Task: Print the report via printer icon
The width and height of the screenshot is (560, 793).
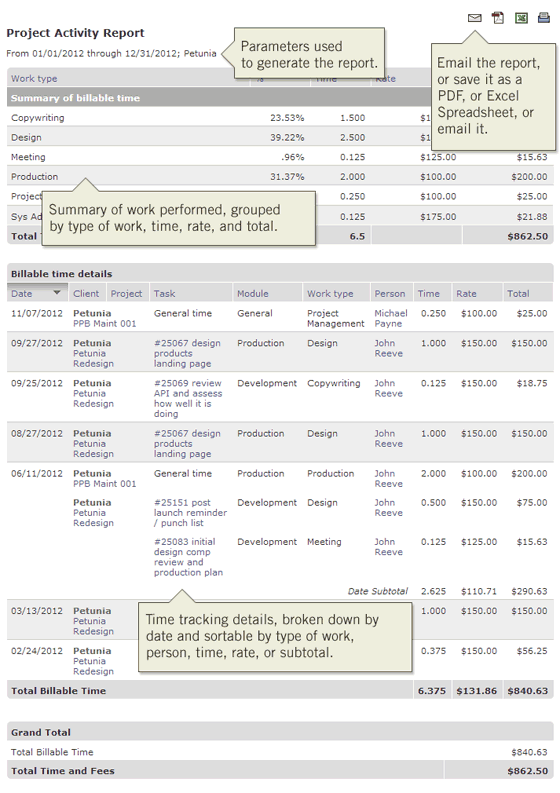Action: 544,18
